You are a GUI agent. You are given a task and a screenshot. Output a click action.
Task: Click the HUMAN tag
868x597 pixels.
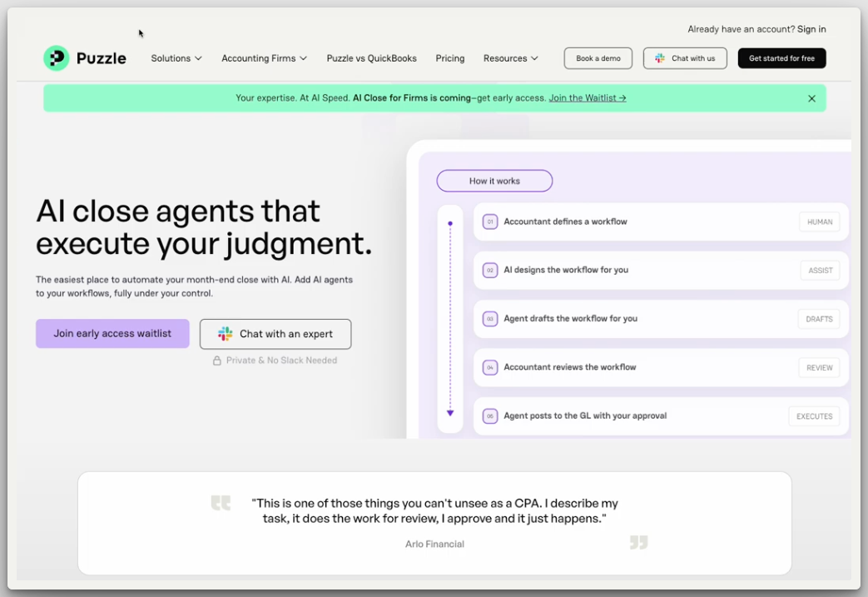click(819, 222)
